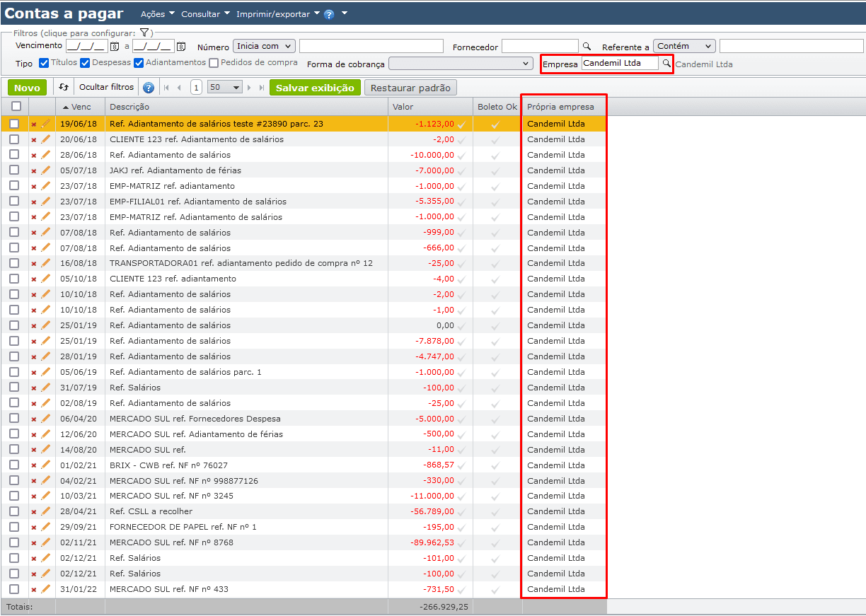Image resolution: width=866 pixels, height=616 pixels.
Task: Enable the Pedidos de compra checkbox
Action: coord(214,63)
